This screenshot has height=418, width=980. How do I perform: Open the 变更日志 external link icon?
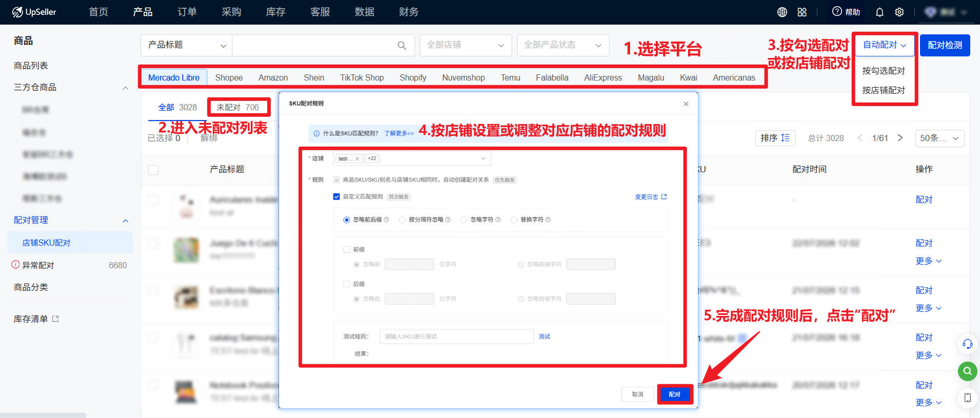click(664, 196)
